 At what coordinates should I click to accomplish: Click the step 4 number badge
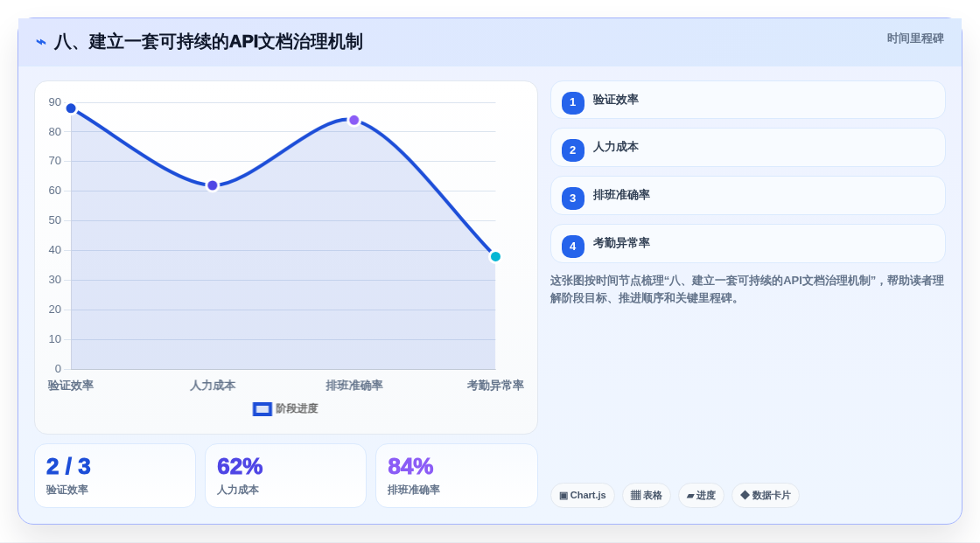coord(572,247)
